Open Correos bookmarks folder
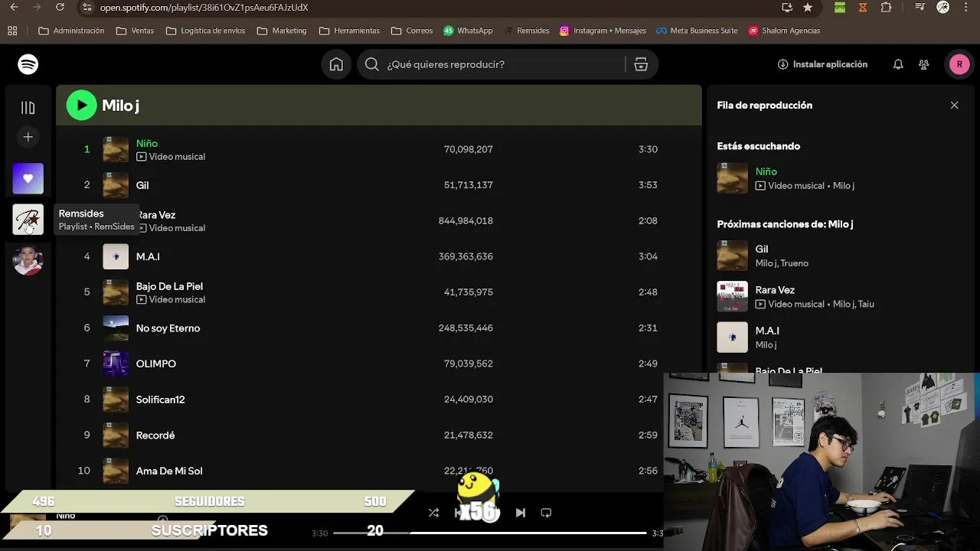Viewport: 980px width, 551px height. [x=412, y=31]
